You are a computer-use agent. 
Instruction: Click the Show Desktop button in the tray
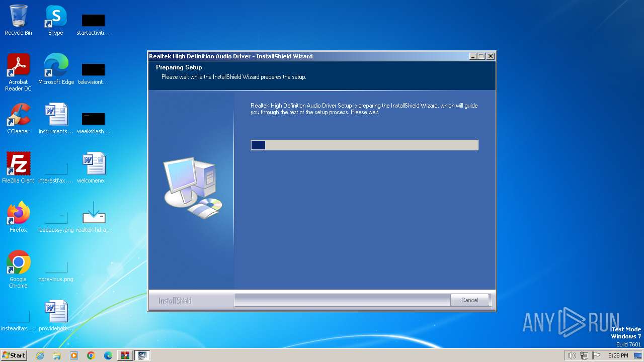point(638,355)
